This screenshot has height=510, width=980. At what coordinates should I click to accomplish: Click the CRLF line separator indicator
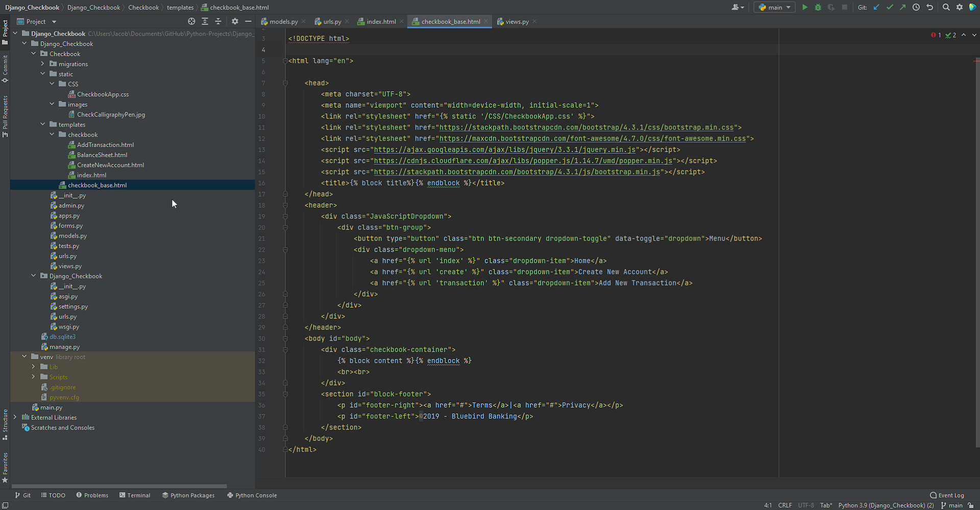(x=785, y=505)
